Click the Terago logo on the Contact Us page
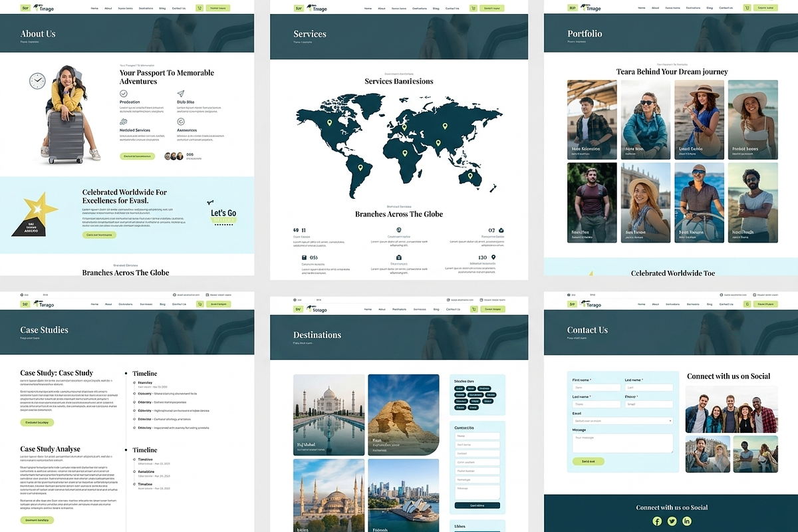Viewport: 798px width, 532px height. pyautogui.click(x=591, y=304)
